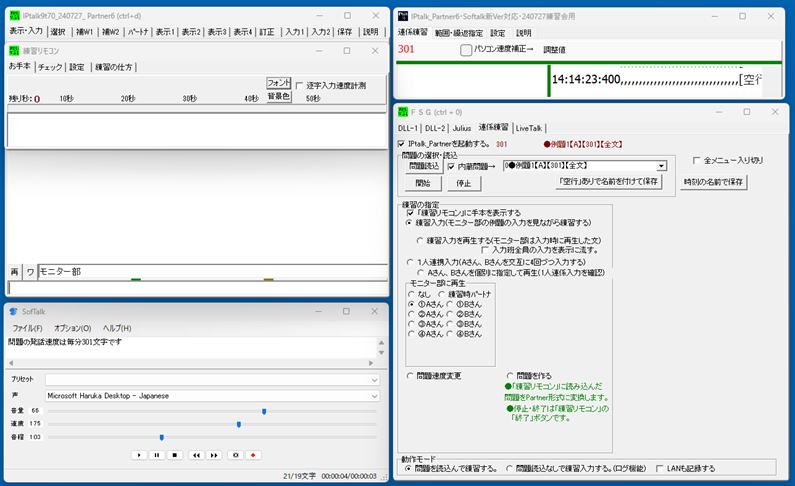Open the プリセット preset dropdown

point(374,380)
